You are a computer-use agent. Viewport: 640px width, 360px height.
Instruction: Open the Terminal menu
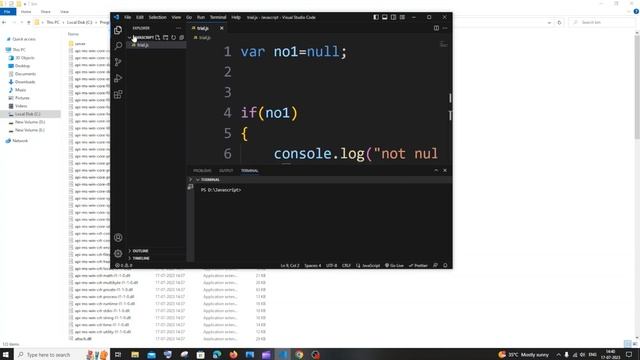coord(218,17)
